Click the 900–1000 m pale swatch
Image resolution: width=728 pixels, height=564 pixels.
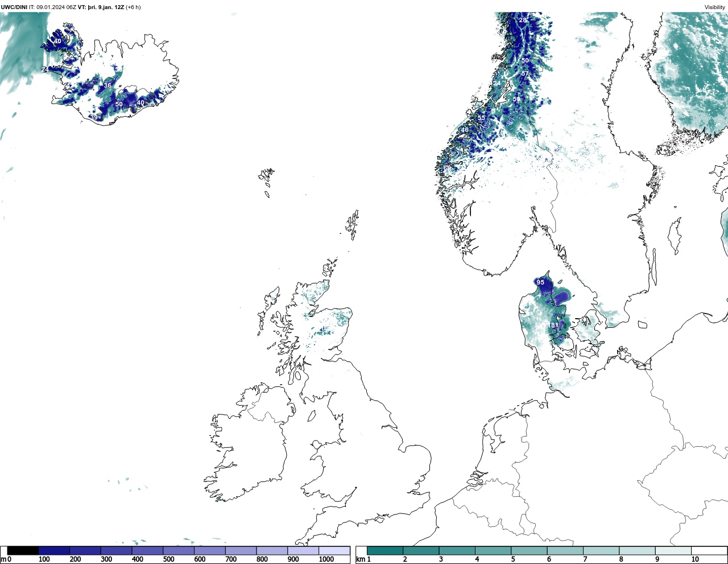pos(303,551)
